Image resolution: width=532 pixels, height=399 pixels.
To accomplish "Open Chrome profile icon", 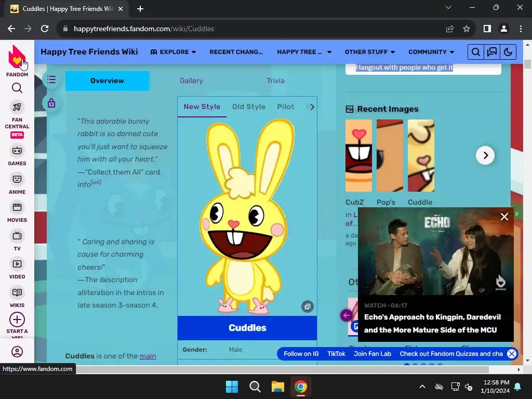I will click(x=504, y=29).
